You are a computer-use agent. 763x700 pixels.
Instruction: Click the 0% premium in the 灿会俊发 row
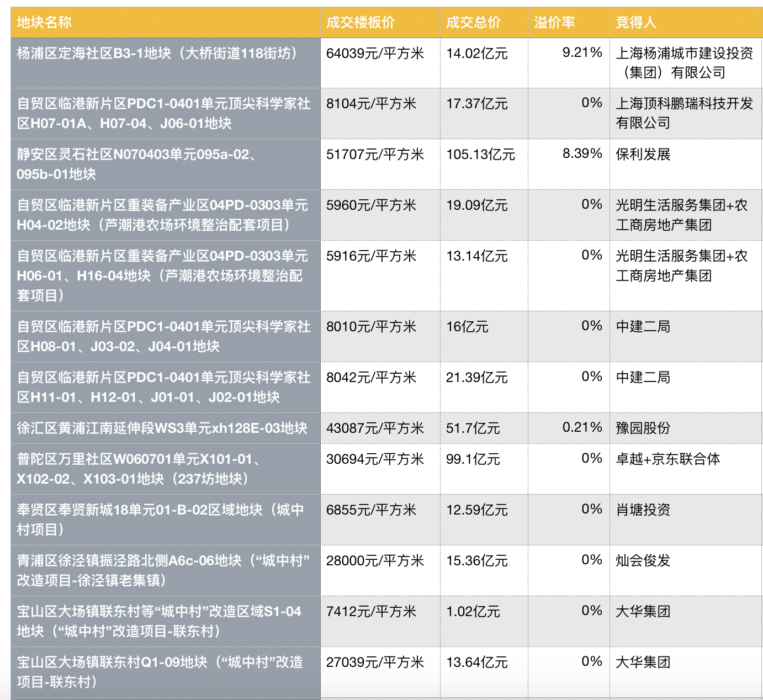(592, 560)
